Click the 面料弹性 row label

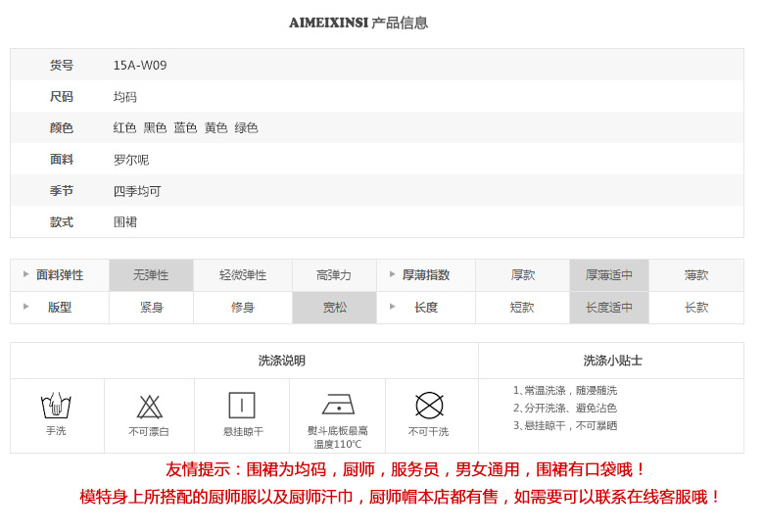pos(60,275)
